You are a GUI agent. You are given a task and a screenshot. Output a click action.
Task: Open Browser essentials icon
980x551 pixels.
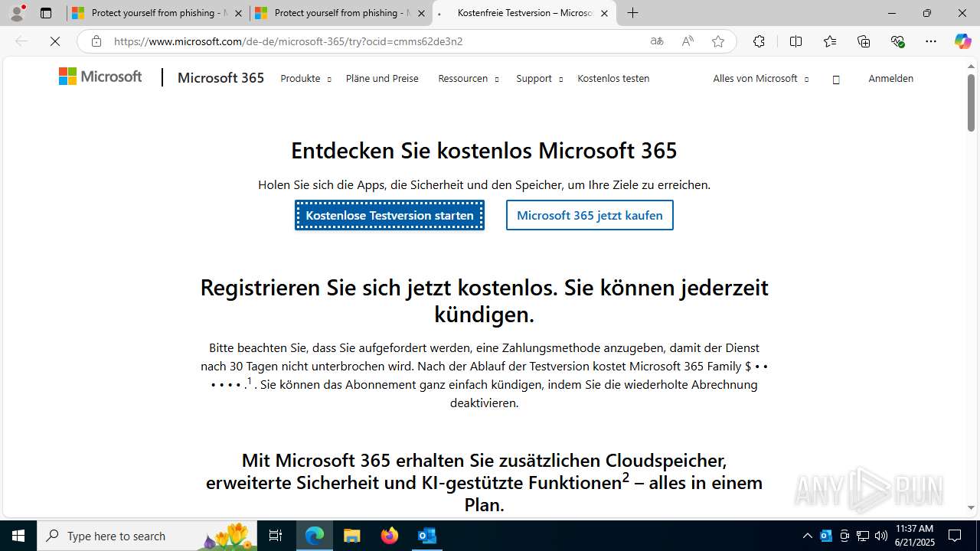point(898,41)
